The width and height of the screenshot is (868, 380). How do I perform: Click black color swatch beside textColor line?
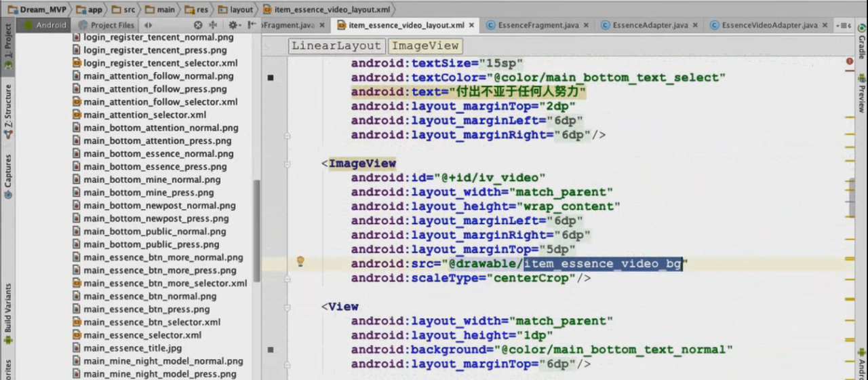(271, 78)
